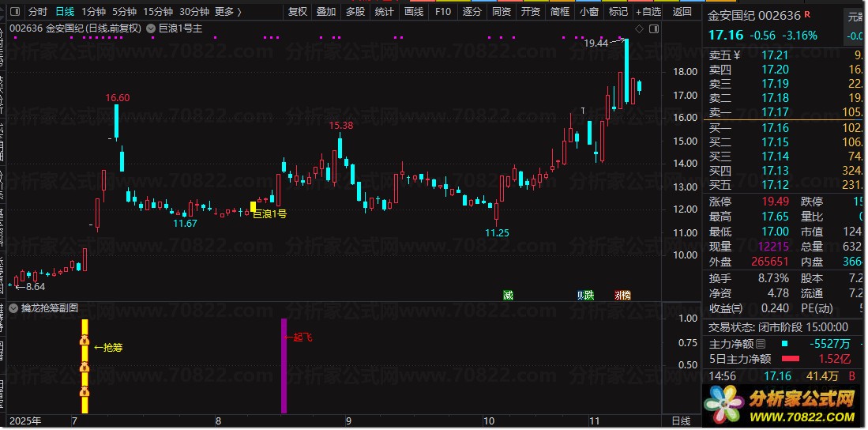868x430 pixels.
Task: Expand the 更多 period options
Action: (x=228, y=12)
